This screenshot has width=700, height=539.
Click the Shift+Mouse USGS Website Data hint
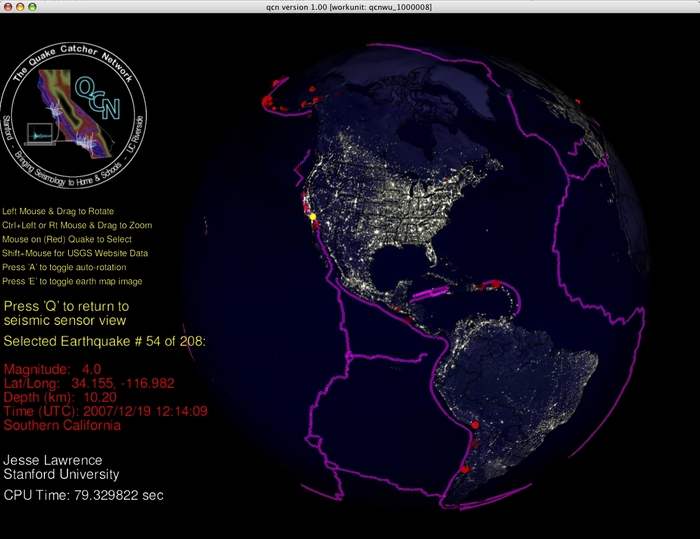click(75, 254)
